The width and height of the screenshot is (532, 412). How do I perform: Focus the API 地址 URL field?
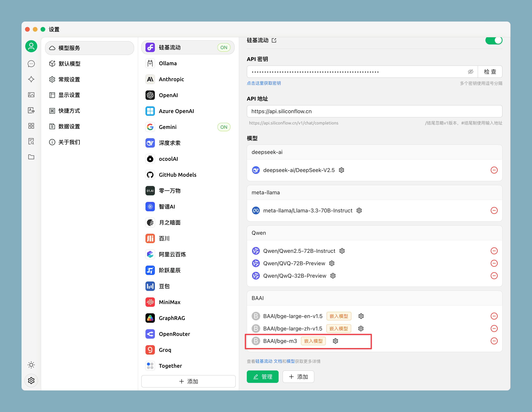(x=374, y=111)
